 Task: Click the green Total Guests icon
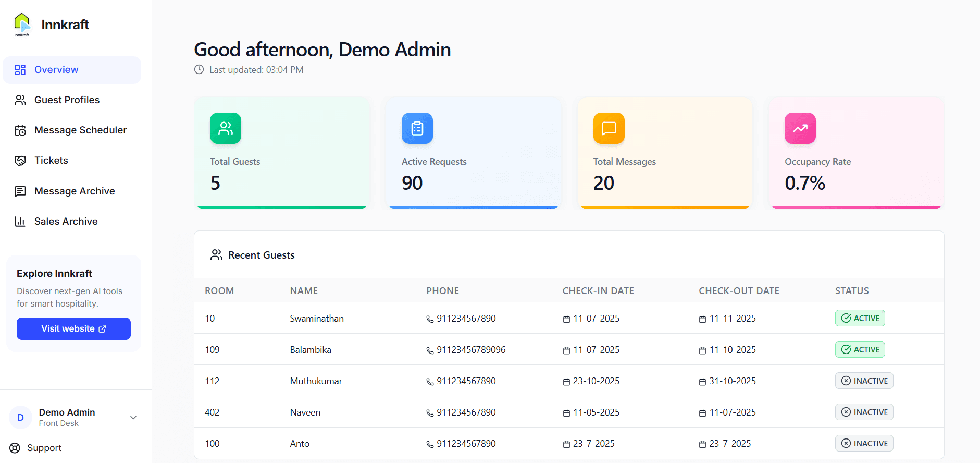click(x=226, y=128)
